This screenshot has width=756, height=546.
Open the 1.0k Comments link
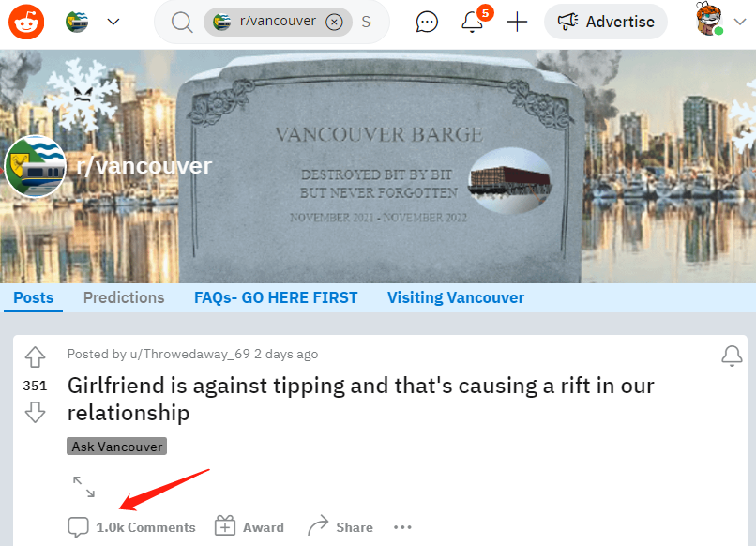[x=131, y=527]
